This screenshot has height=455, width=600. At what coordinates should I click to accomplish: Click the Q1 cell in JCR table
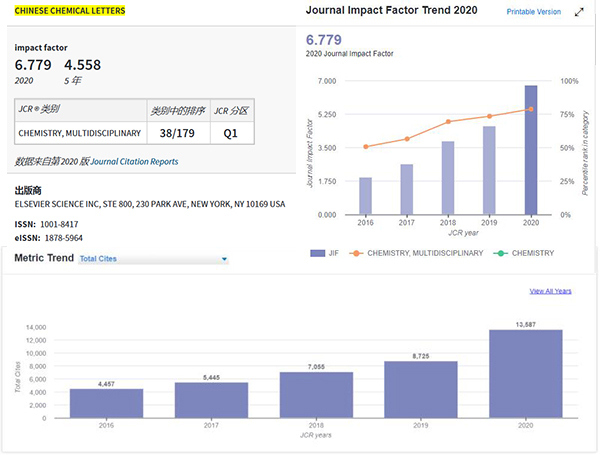(x=231, y=131)
